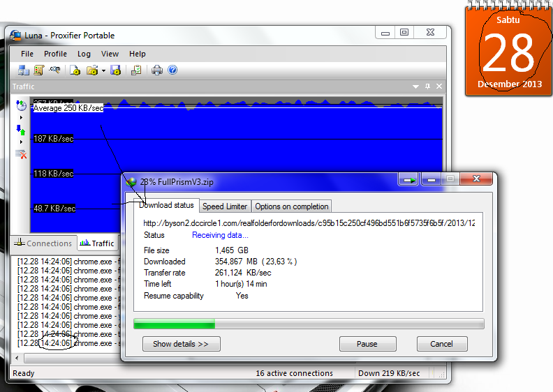553x392 pixels.
Task: Open the Traffic panel options dropdown arrow
Action: click(x=416, y=86)
